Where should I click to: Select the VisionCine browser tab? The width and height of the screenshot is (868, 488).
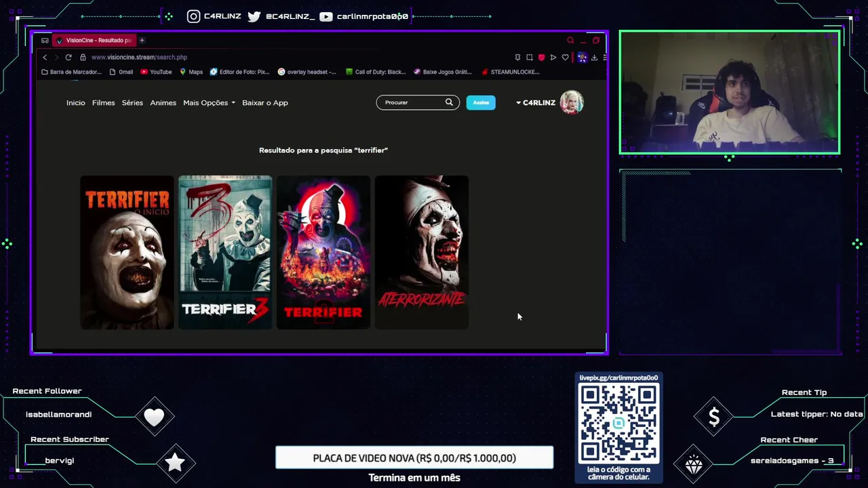click(94, 41)
